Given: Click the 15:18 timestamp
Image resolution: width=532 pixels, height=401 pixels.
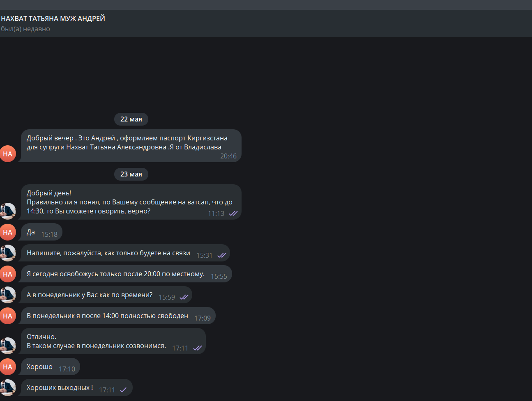Looking at the screenshot, I should (x=49, y=234).
